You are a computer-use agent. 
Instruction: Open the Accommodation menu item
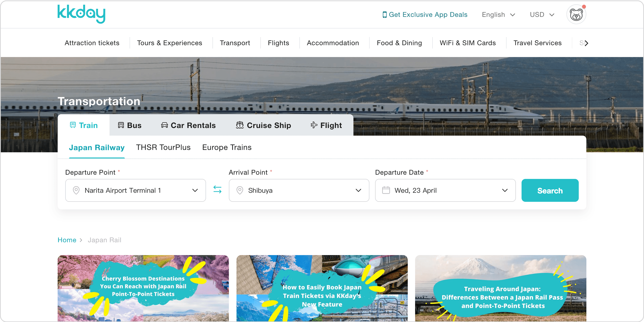[332, 43]
